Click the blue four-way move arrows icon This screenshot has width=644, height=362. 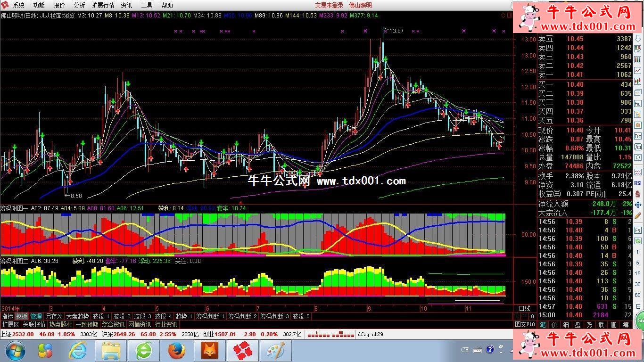point(638,205)
